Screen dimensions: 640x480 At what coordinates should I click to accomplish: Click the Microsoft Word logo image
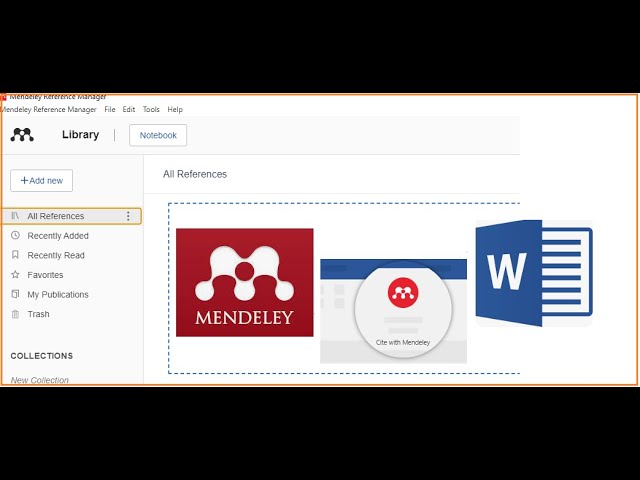coord(534,273)
